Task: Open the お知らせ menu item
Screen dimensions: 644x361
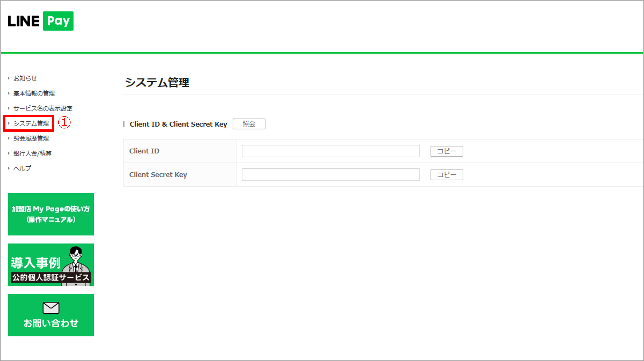Action: click(x=25, y=78)
